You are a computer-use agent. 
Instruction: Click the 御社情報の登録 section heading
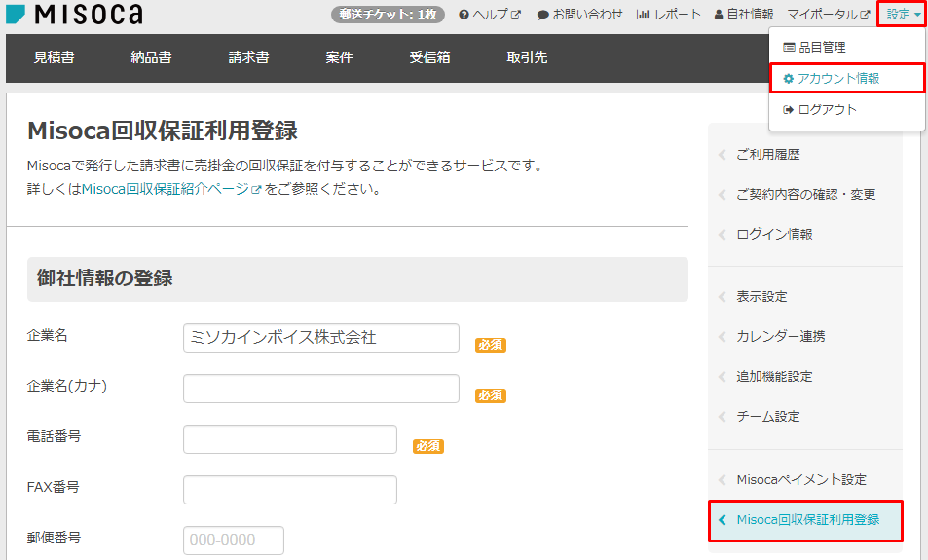click(105, 279)
